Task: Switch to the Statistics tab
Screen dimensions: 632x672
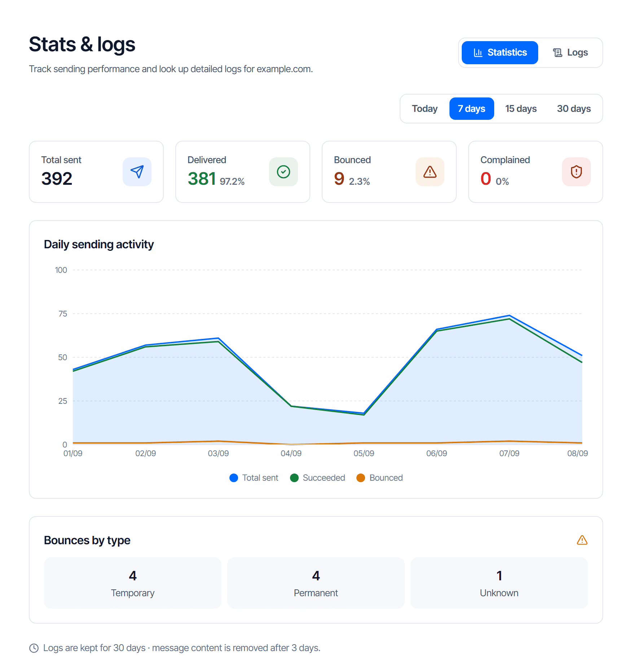Action: (500, 53)
